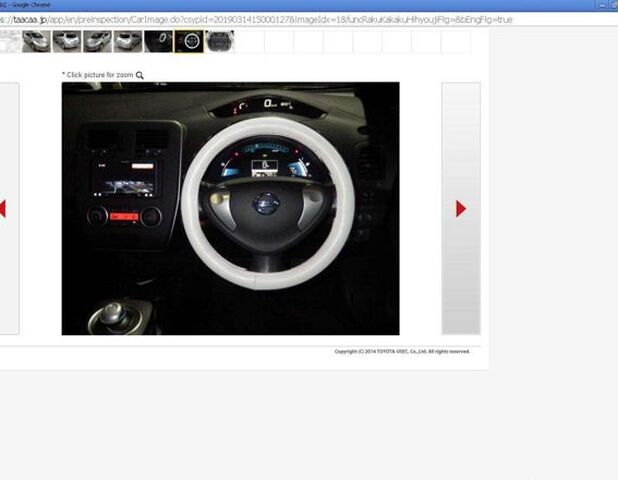Click the 'Click picture for zoom' text
Image resolution: width=618 pixels, height=480 pixels.
pyautogui.click(x=98, y=75)
